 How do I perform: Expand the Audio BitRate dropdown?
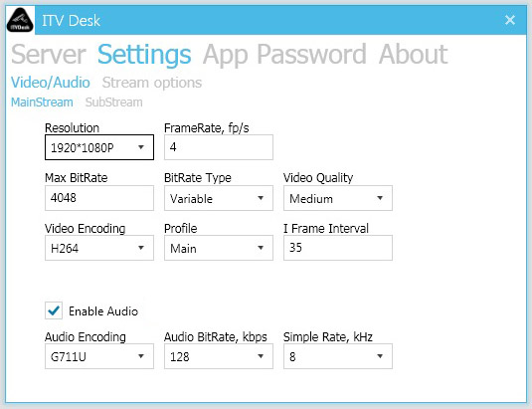[x=219, y=356]
